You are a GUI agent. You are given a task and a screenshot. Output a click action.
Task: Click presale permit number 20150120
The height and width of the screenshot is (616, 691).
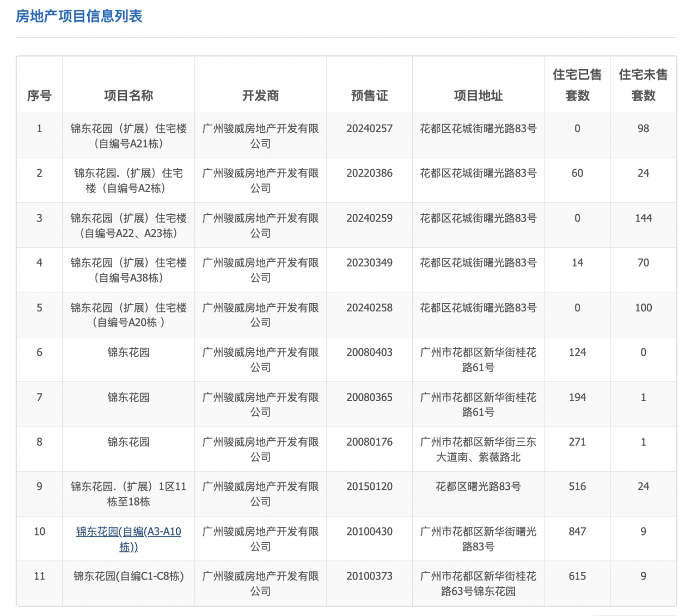(x=369, y=487)
